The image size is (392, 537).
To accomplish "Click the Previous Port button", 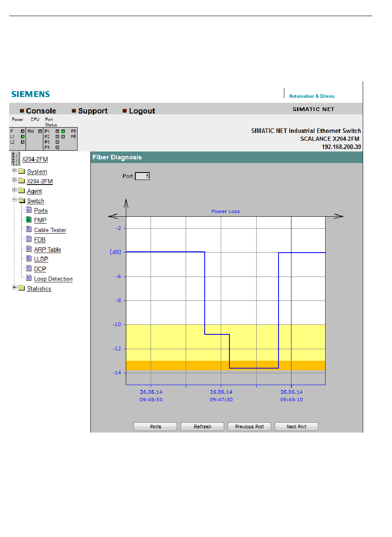I will 249,427.
